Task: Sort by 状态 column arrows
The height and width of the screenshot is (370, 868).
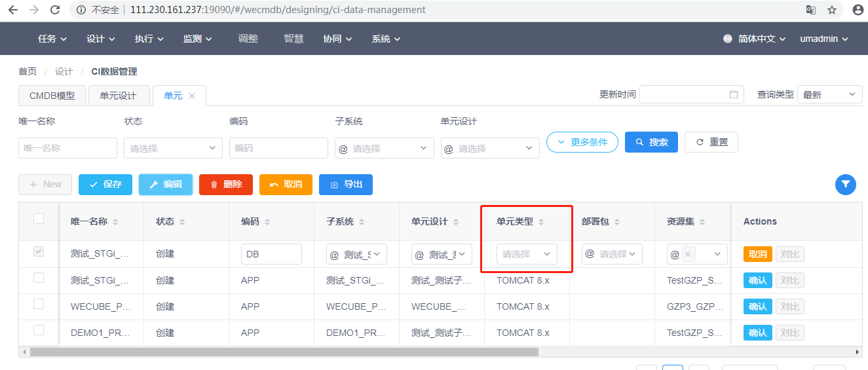Action: point(182,222)
